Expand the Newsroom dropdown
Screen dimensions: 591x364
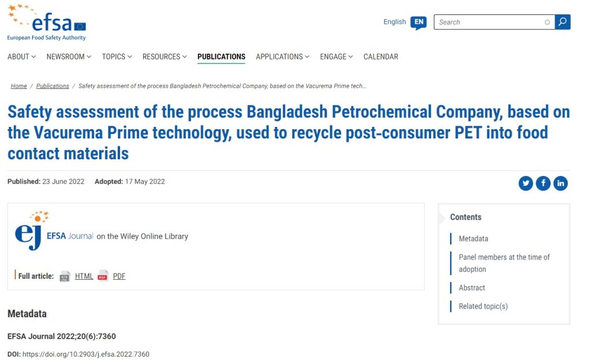click(69, 57)
